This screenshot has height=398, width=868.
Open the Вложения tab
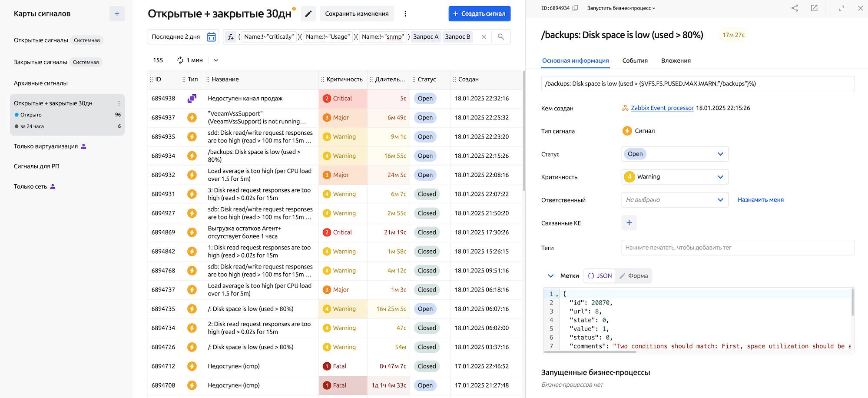click(x=676, y=61)
